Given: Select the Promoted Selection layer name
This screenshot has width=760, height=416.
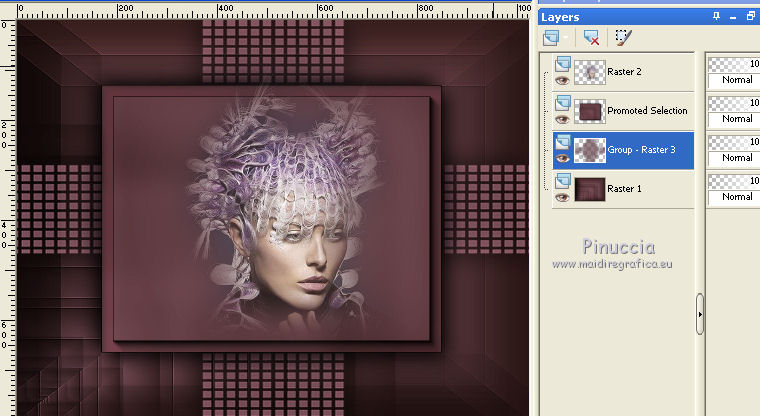Looking at the screenshot, I should pyautogui.click(x=647, y=111).
